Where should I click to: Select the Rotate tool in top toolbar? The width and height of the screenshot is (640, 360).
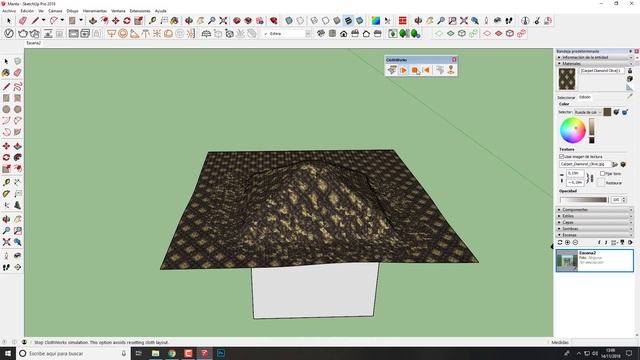pyautogui.click(x=127, y=20)
